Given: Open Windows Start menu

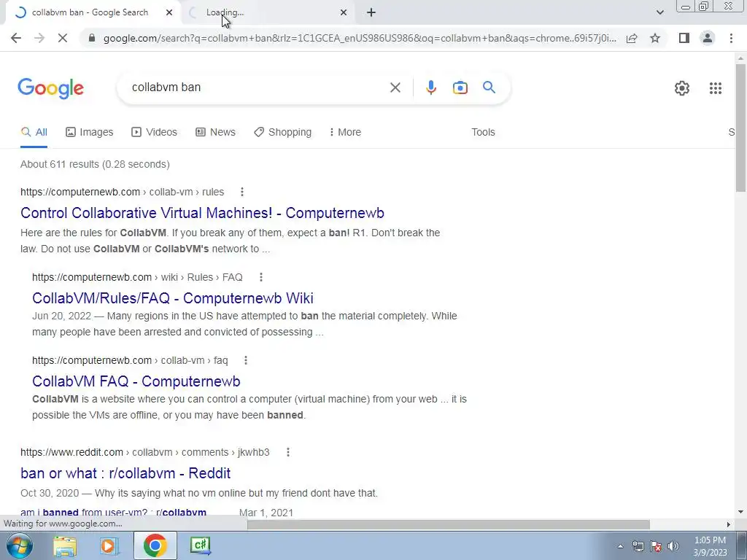Looking at the screenshot, I should click(19, 545).
